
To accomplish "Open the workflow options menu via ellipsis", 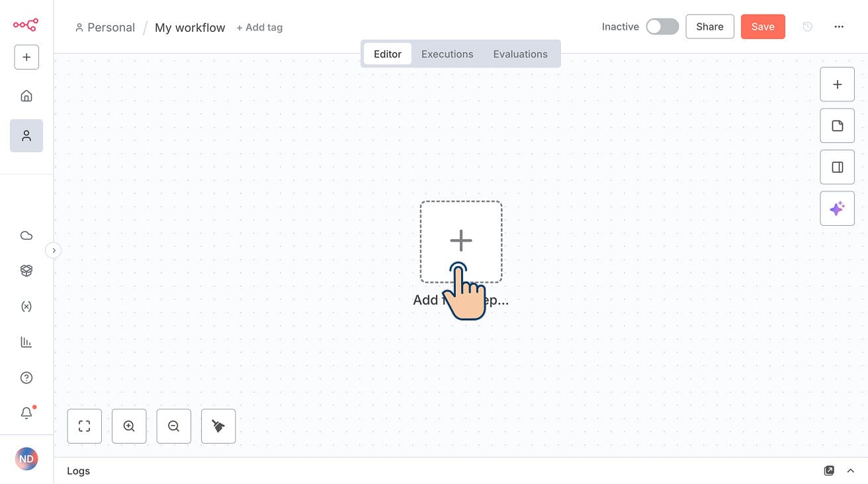I will coord(839,26).
